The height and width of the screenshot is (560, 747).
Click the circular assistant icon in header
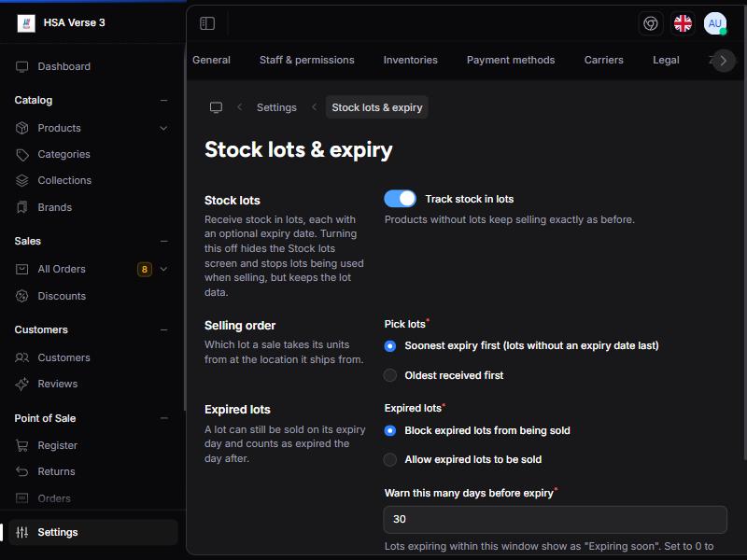[650, 23]
